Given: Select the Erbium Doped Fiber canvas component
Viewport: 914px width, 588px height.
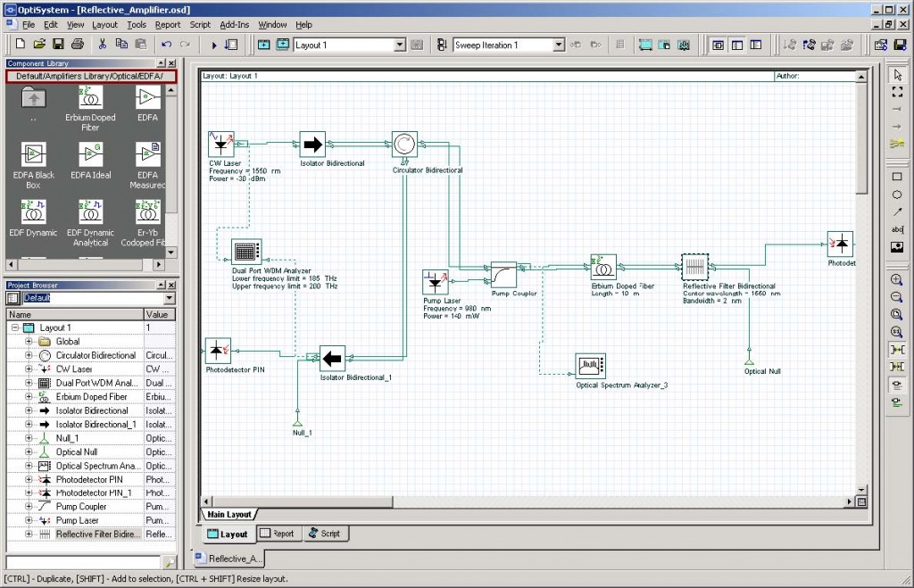Looking at the screenshot, I should pos(603,268).
